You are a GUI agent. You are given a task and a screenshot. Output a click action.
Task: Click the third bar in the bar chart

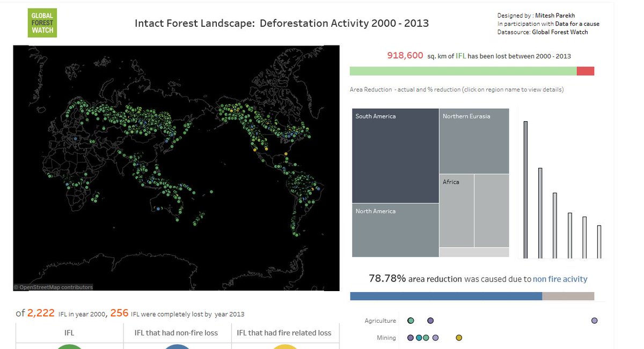tap(555, 226)
